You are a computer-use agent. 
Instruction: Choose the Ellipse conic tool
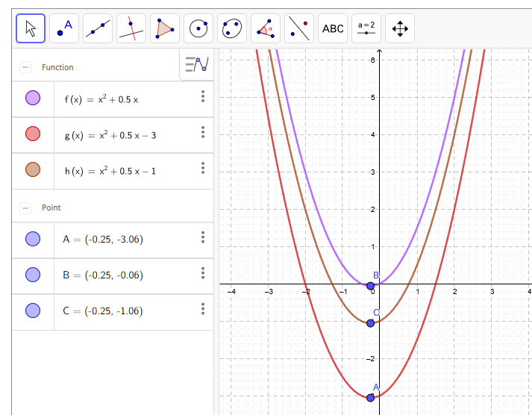tap(232, 29)
